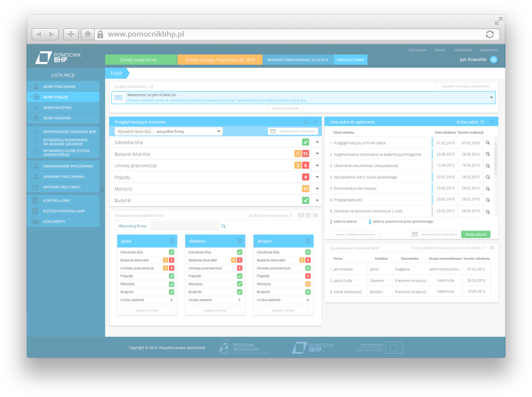This screenshot has height=397, width=532.
Task: Expand the message from Jan Kowalski
Action: pos(491,97)
